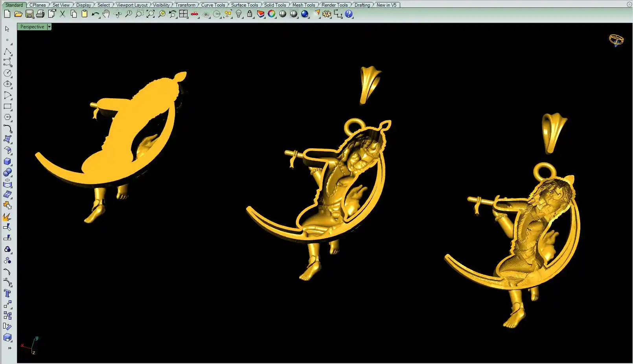Open toolbar options gear at top right
The height and width of the screenshot is (364, 633).
click(629, 5)
